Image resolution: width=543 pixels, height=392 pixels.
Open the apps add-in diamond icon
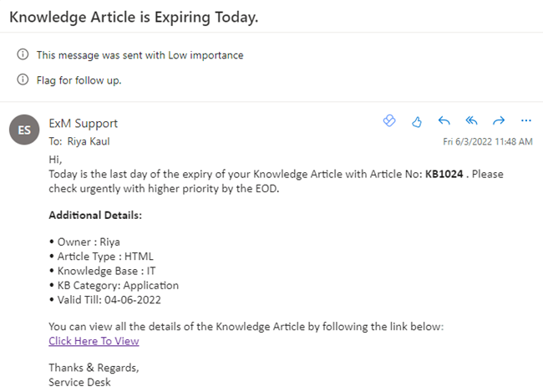tap(389, 120)
